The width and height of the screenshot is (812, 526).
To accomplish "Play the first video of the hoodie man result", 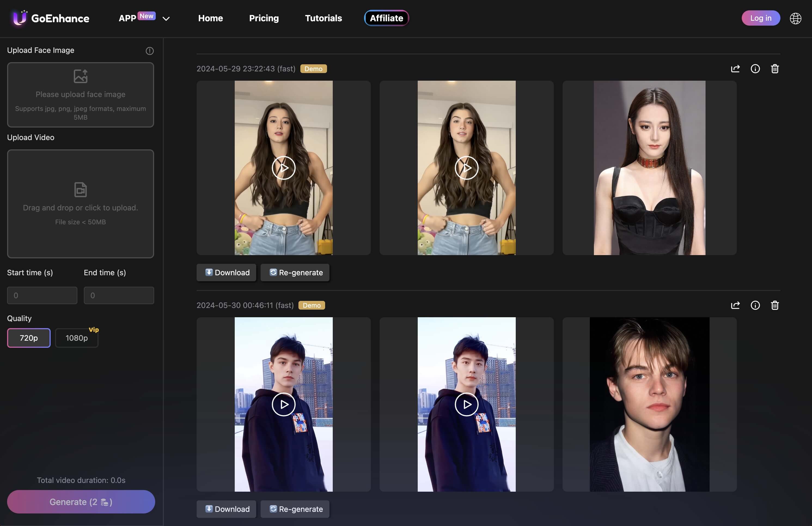I will (283, 404).
